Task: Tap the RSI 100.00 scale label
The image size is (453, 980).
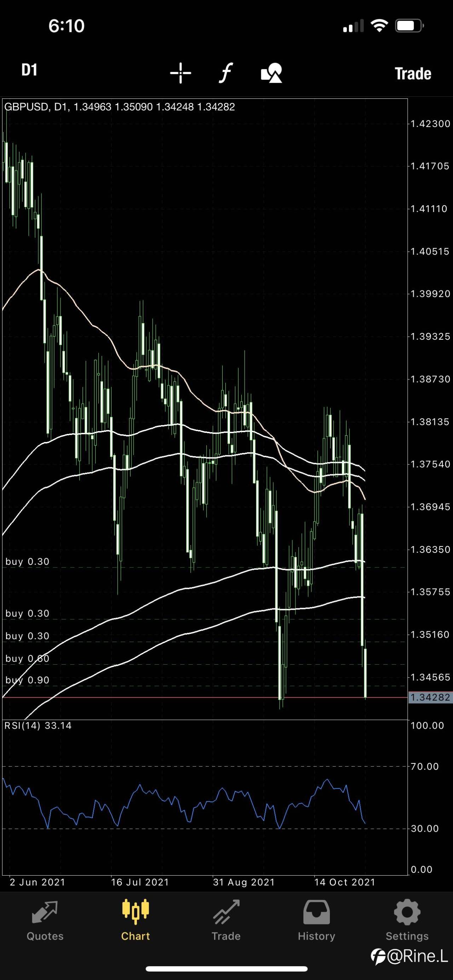Action: 427,726
